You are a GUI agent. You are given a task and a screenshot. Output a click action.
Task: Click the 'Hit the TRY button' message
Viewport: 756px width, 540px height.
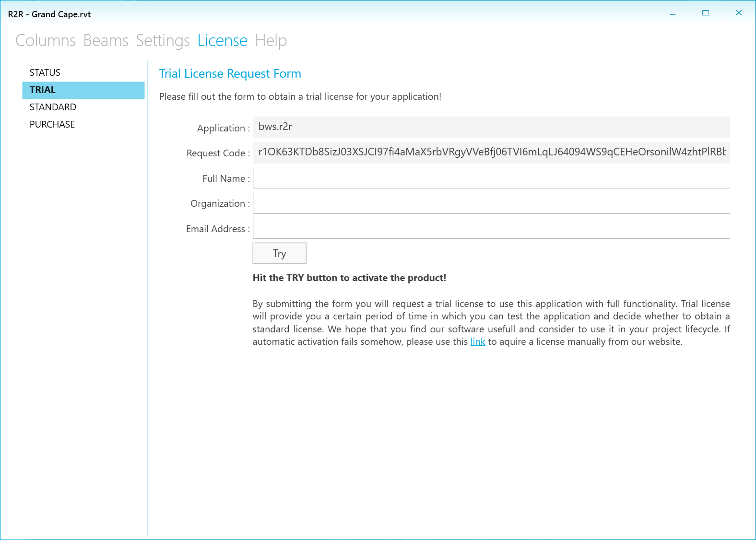[x=349, y=278]
